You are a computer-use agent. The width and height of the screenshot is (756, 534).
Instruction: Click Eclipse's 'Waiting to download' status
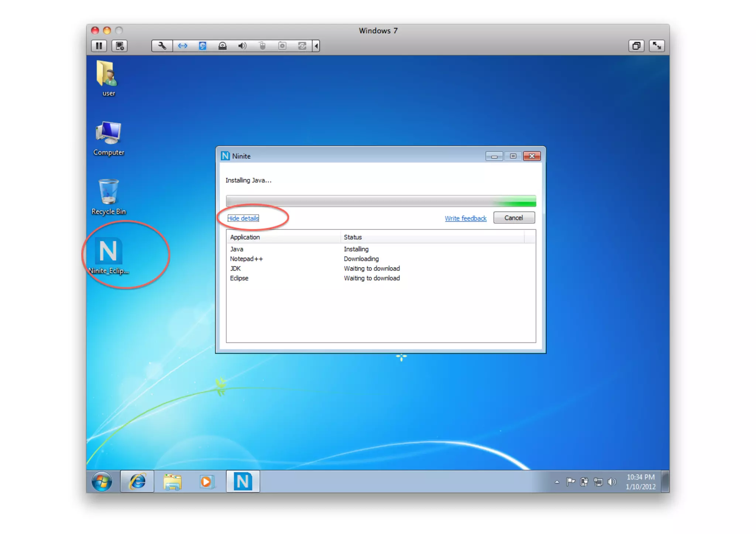coord(372,278)
